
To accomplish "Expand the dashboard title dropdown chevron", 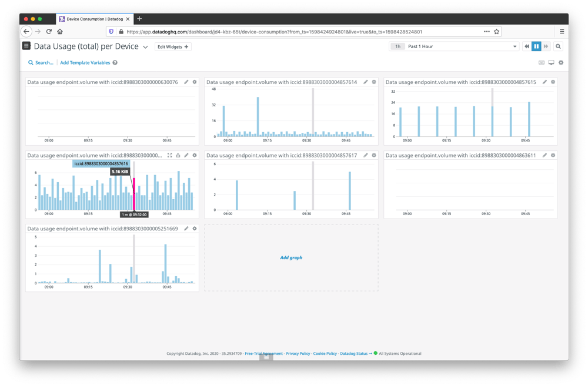I will (x=145, y=47).
